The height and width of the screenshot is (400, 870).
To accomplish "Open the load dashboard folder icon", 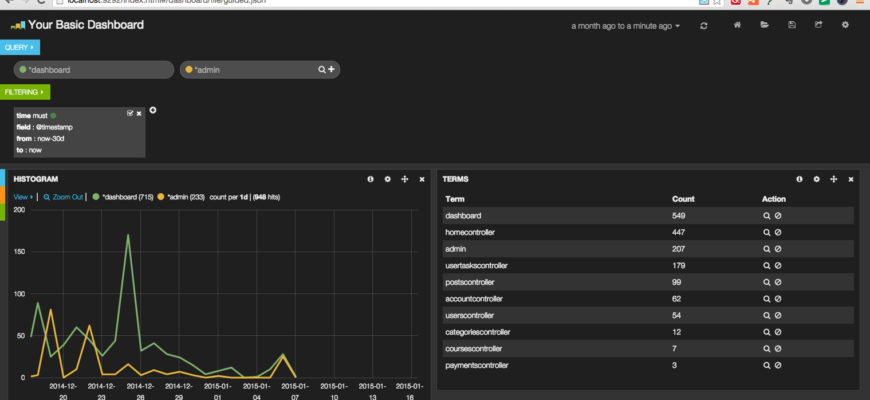I will [x=764, y=25].
